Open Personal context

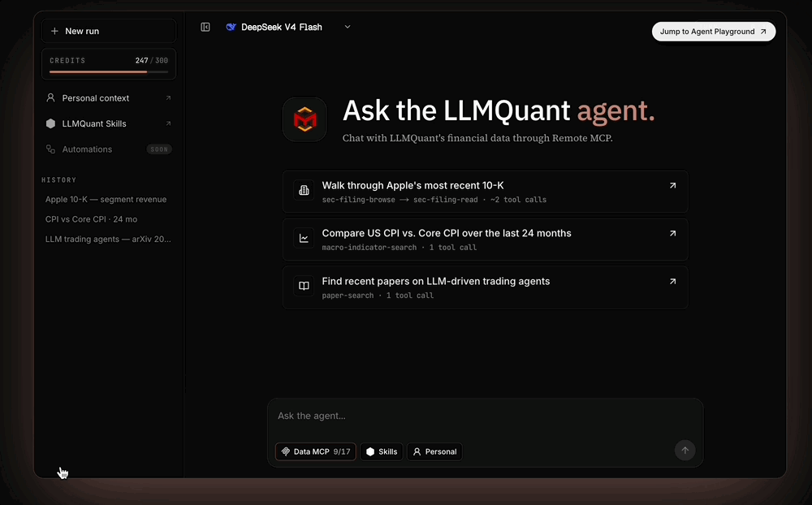(108, 98)
